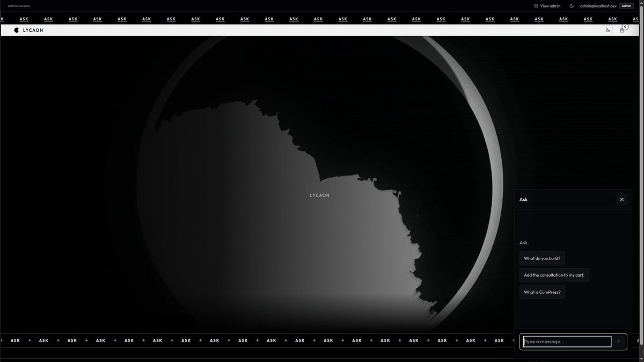Click the Lycaon logo icon in the navbar
This screenshot has height=362, width=644.
pos(17,31)
